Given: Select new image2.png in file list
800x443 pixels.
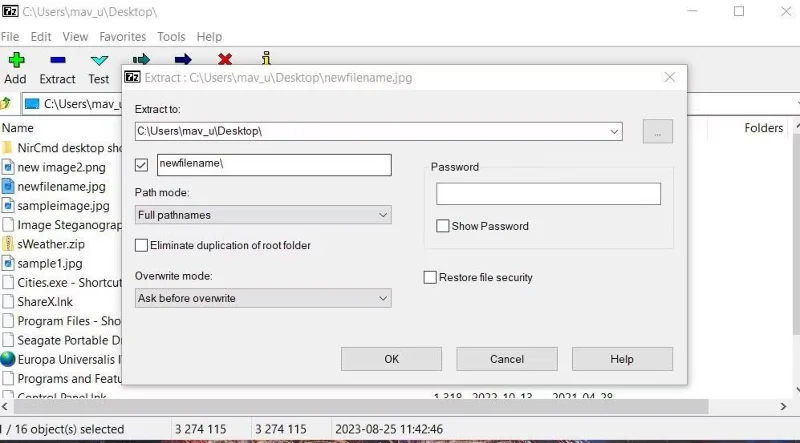Looking at the screenshot, I should pyautogui.click(x=61, y=167).
